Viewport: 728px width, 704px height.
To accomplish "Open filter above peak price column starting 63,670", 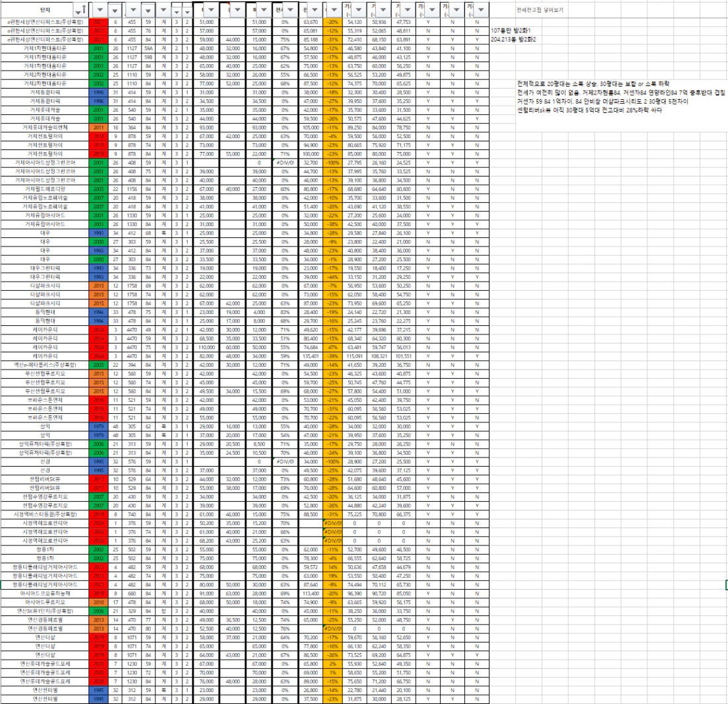I will pos(315,10).
